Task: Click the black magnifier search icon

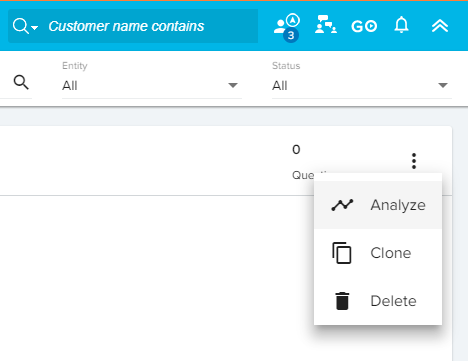Action: 21,82
